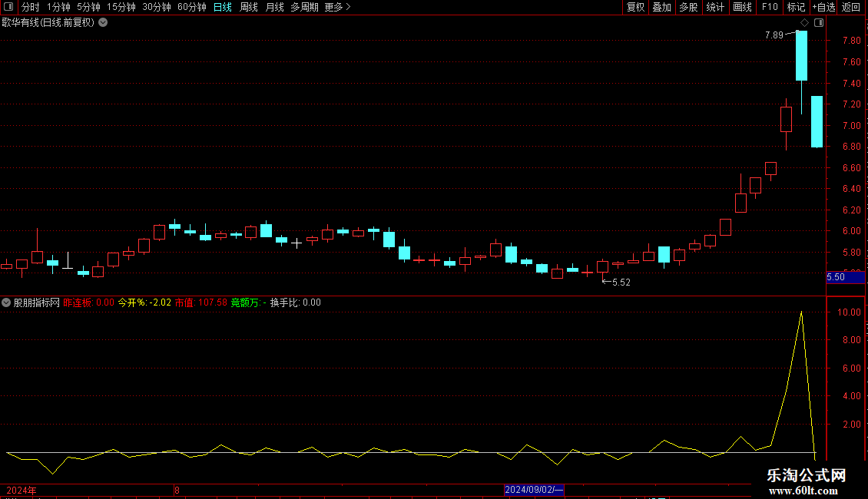Click the blue 5.50 price axis marker

tap(845, 277)
